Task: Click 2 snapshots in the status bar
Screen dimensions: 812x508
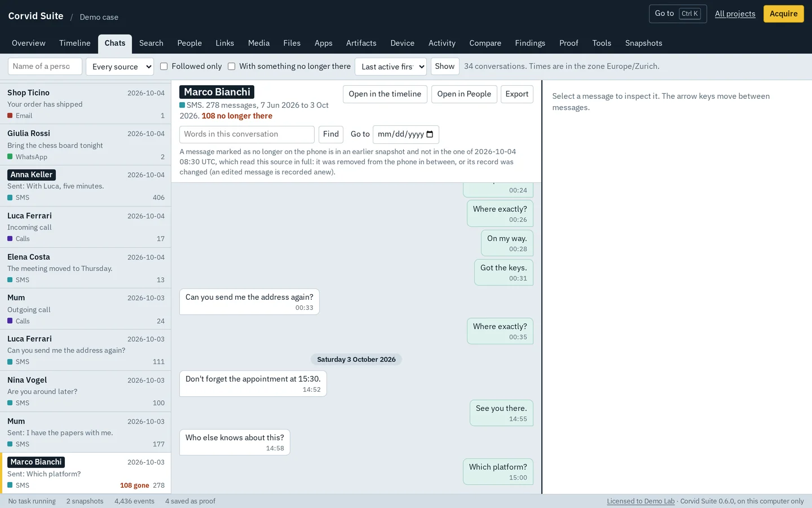Action: click(x=85, y=501)
